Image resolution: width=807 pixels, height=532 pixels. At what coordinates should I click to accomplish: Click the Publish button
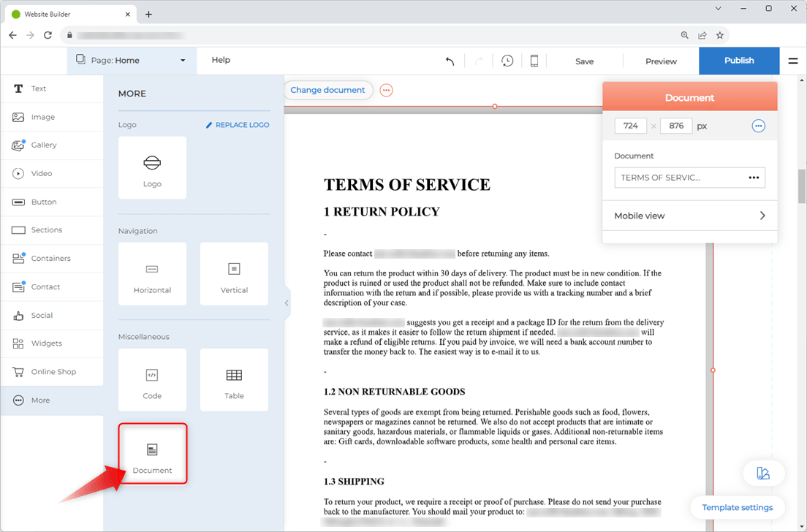tap(738, 61)
